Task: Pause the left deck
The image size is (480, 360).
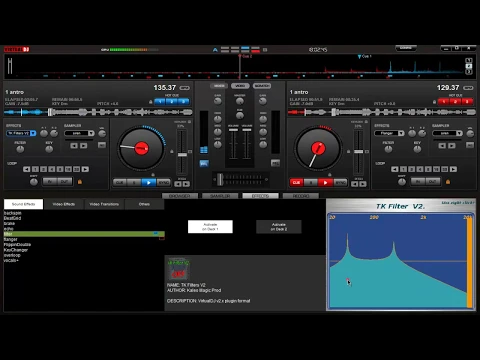Action: [134, 182]
